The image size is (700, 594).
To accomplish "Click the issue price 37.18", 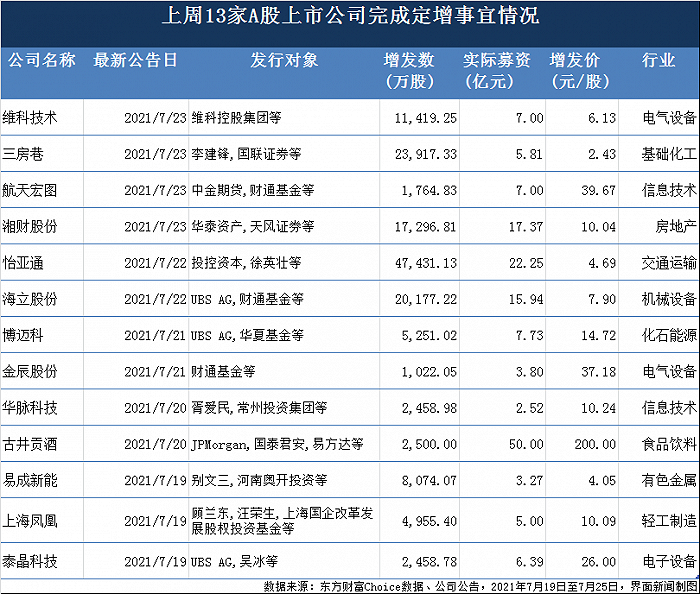I will click(x=599, y=371).
